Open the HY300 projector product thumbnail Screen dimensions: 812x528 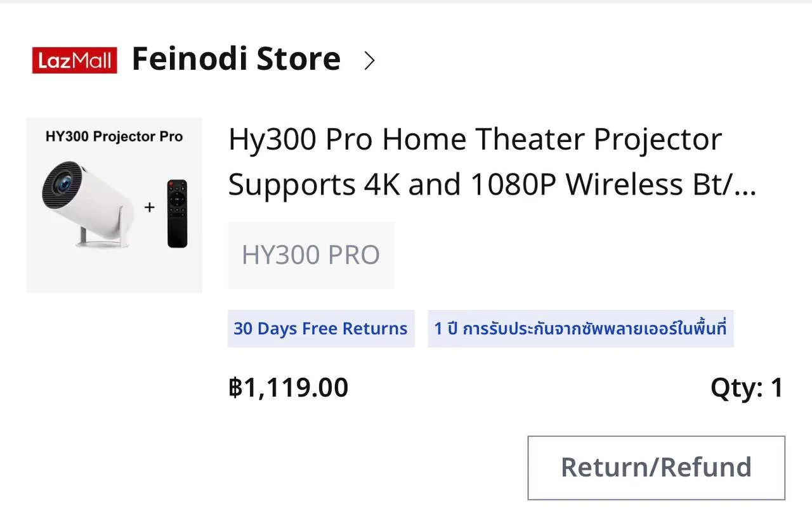click(114, 205)
